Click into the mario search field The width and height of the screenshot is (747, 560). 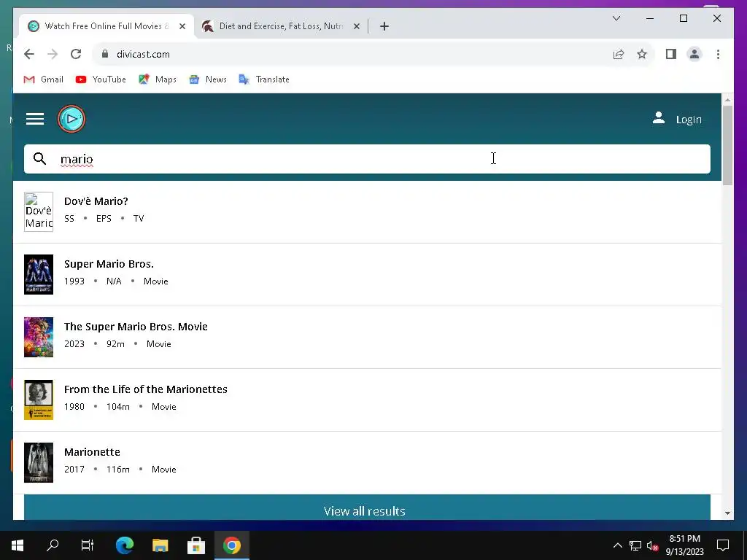(367, 159)
